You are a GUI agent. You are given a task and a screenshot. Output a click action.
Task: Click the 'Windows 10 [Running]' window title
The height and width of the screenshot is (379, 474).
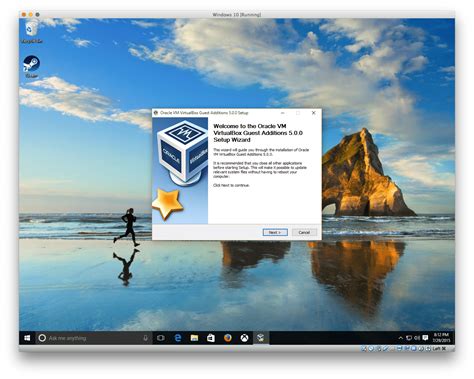point(237,15)
